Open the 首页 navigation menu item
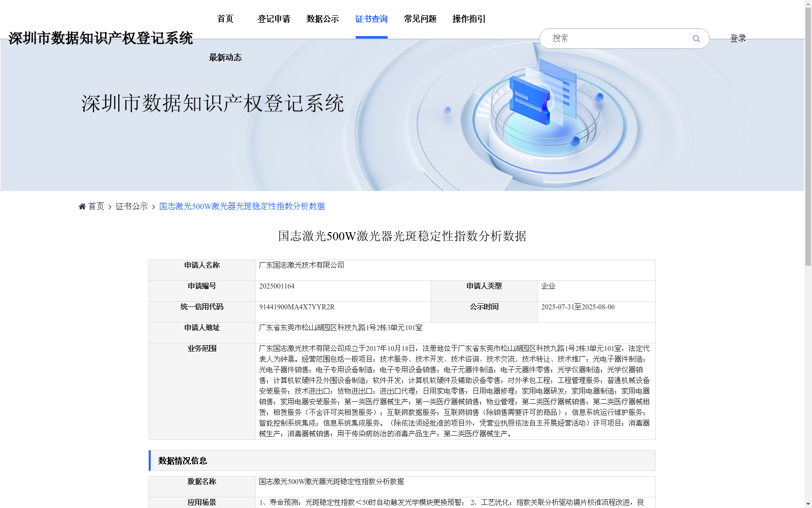The image size is (812, 508). (225, 19)
